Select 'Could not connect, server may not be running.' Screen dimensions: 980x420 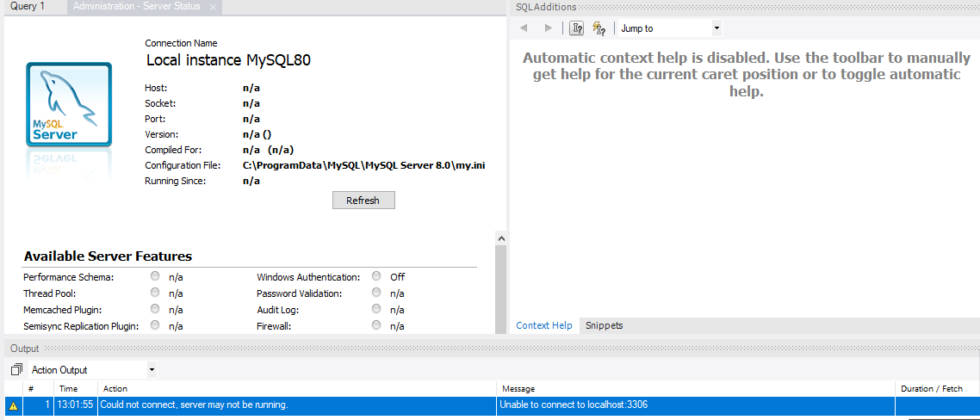pyautogui.click(x=195, y=405)
